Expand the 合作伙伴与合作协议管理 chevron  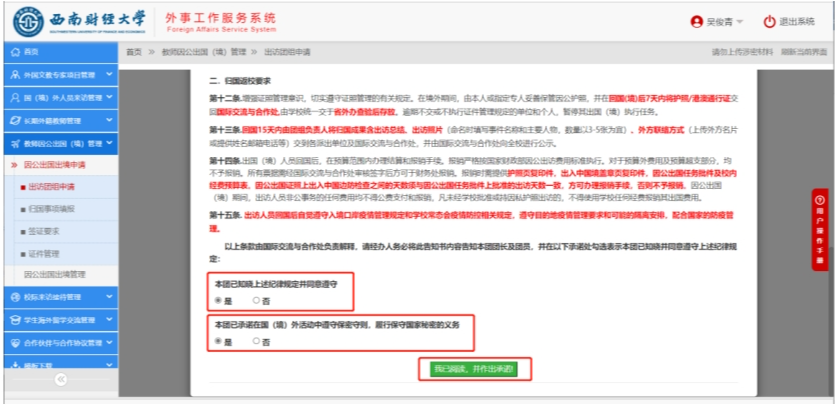[108, 342]
